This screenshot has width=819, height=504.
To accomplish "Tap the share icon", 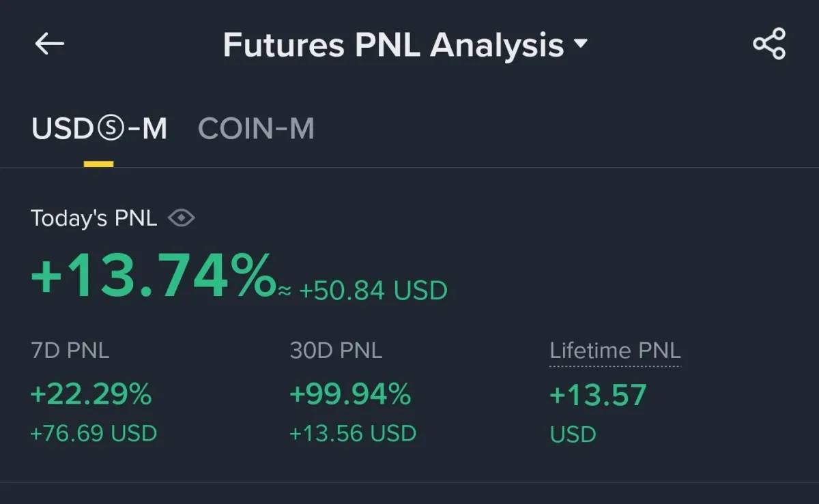I will click(769, 44).
